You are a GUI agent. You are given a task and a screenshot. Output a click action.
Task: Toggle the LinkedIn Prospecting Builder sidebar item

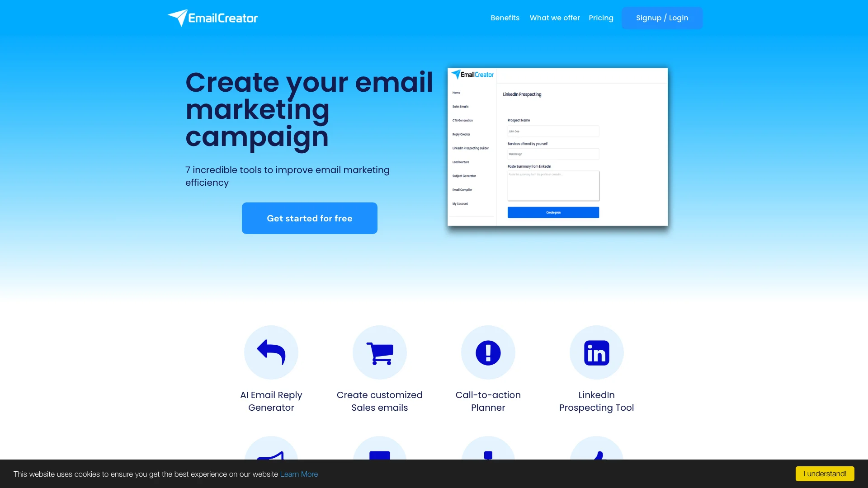point(470,148)
